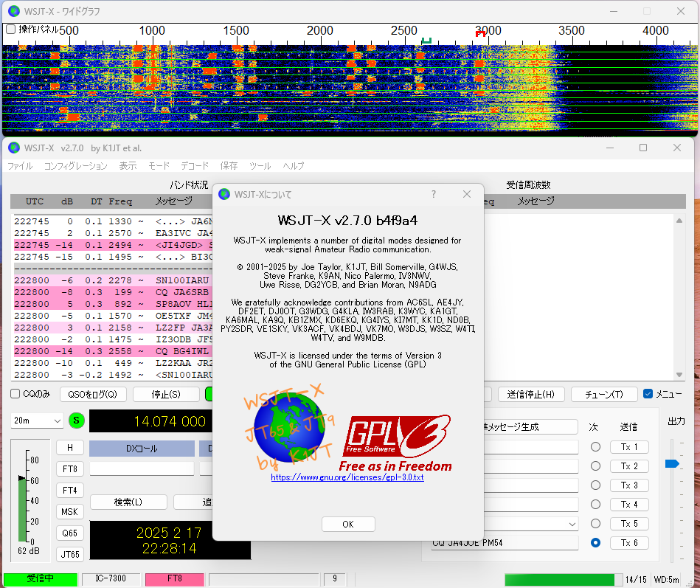The width and height of the screenshot is (700, 588).
Task: Open the ツール menu
Action: pyautogui.click(x=260, y=166)
